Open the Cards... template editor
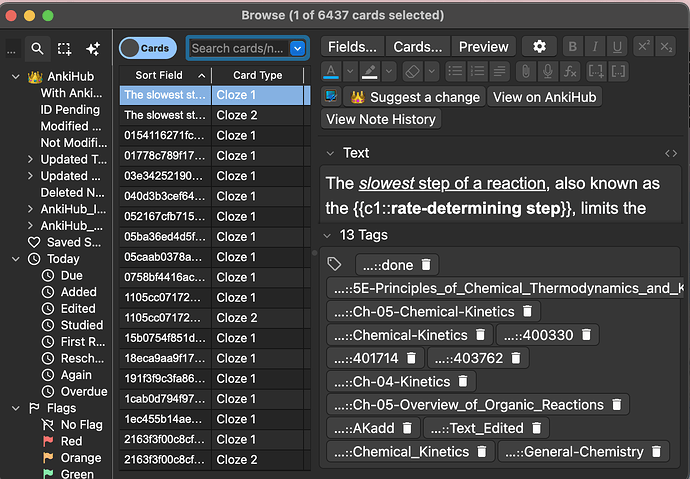This screenshot has width=690, height=479. 418,47
